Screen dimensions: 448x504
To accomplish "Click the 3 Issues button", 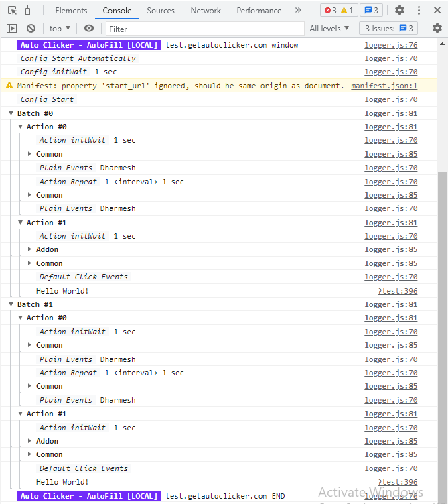I will pos(388,29).
